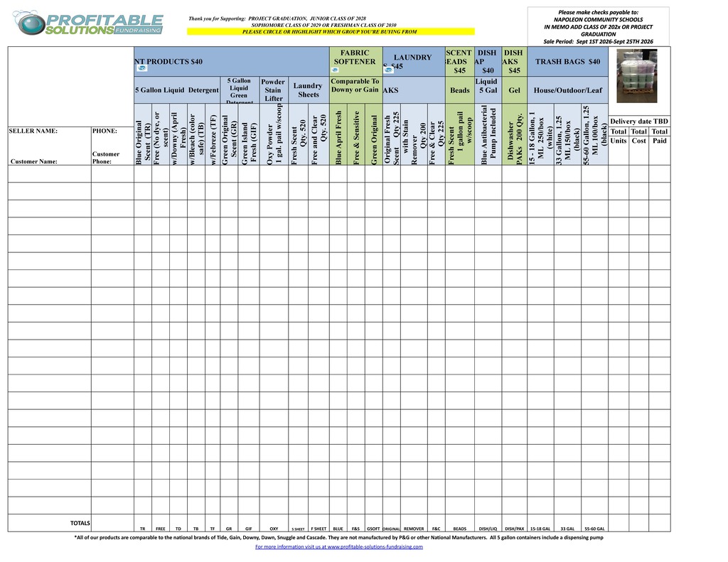
Task: Click the small icon beside LAUNDRY $45
Action: pos(389,70)
